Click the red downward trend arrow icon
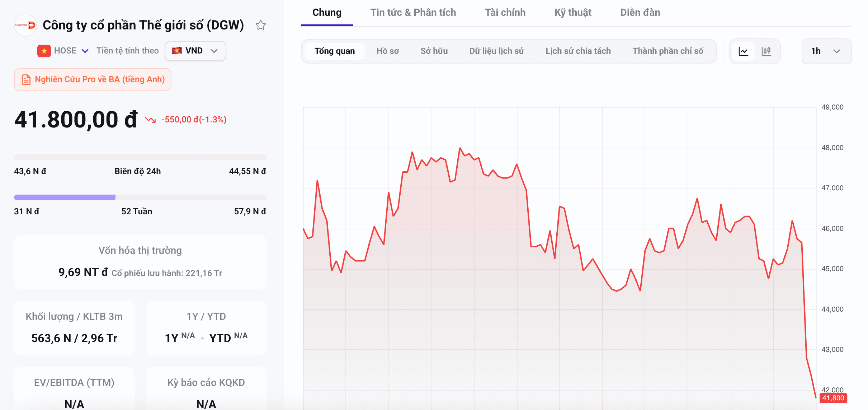Image resolution: width=868 pixels, height=410 pixels. click(x=150, y=120)
